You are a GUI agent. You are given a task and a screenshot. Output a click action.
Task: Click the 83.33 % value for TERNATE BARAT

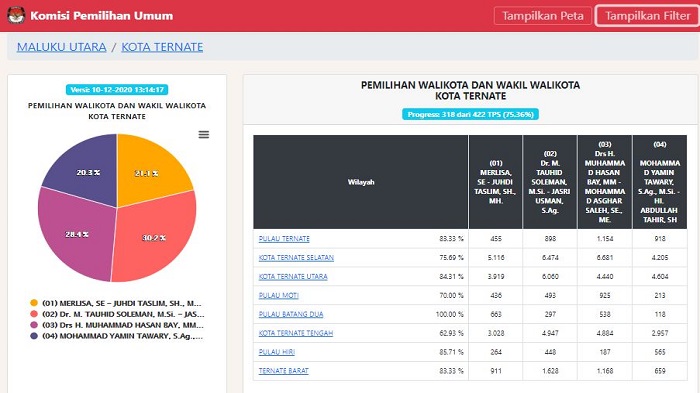click(451, 371)
